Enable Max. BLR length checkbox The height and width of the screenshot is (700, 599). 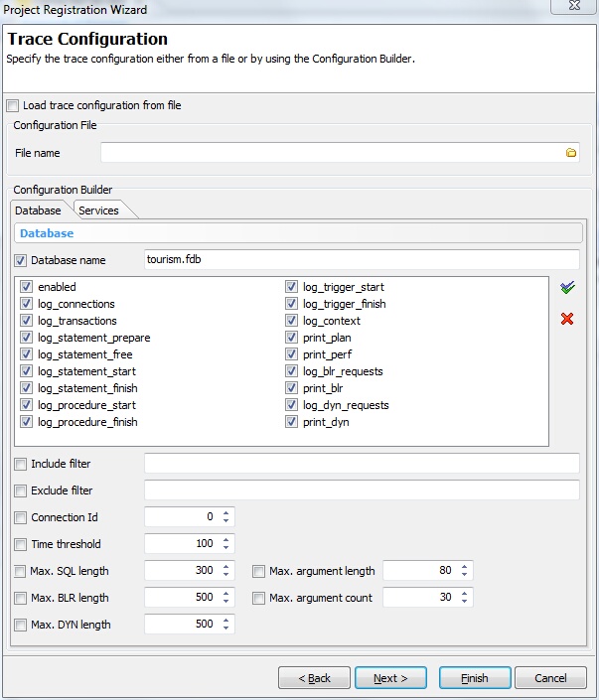coord(20,598)
